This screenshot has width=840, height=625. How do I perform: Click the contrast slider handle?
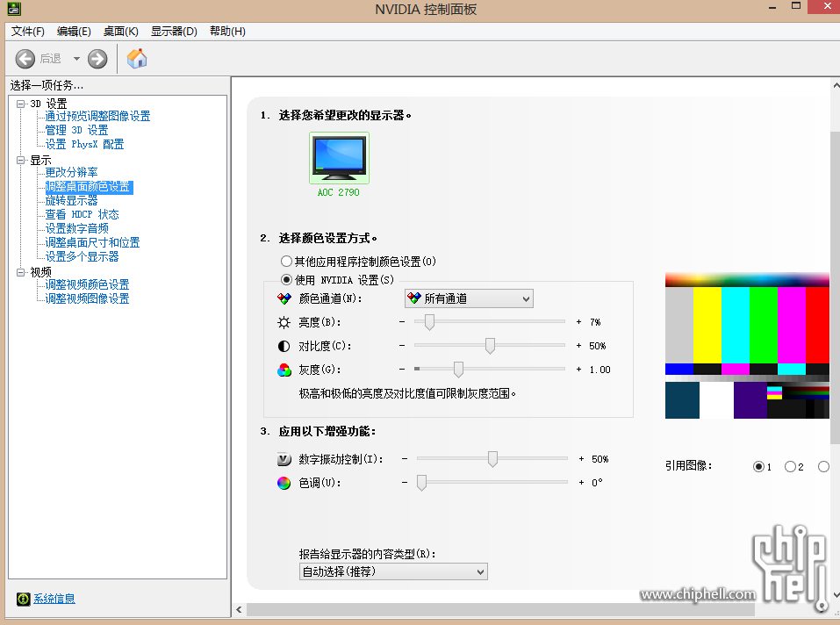[x=490, y=346]
